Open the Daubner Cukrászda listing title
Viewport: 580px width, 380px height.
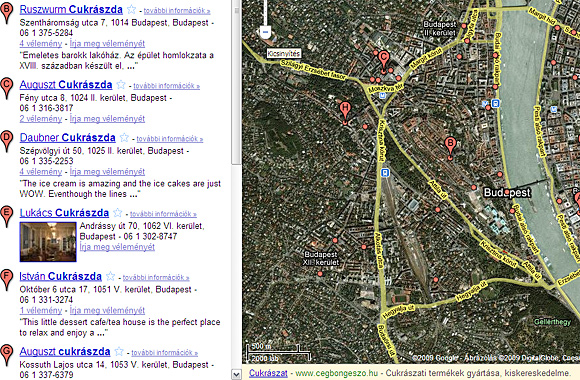(x=67, y=138)
